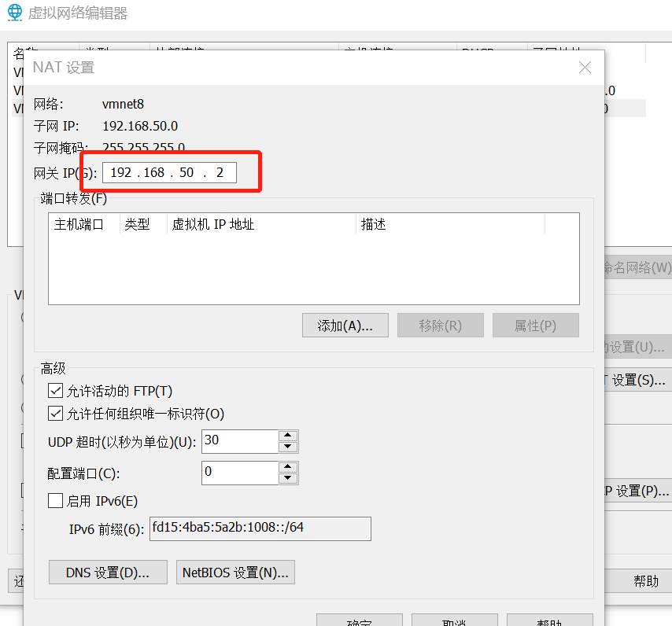Click the IPv6 前缀 input field
The width and height of the screenshot is (672, 626).
[x=260, y=528]
